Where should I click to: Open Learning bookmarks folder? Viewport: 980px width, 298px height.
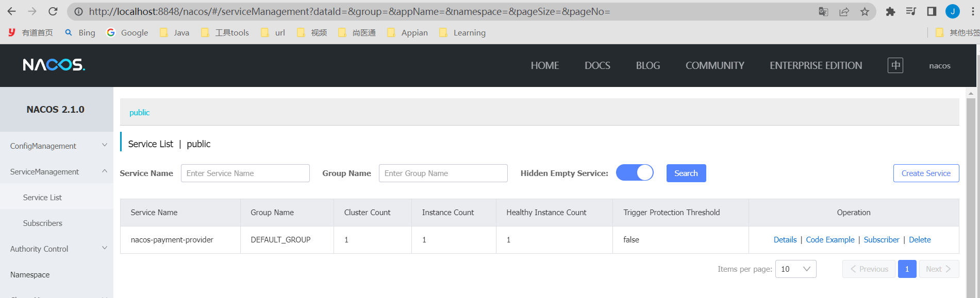(x=462, y=32)
